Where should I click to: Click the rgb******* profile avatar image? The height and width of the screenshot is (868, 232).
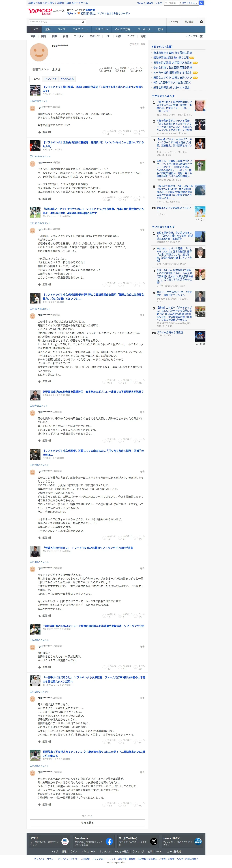pyautogui.click(x=39, y=52)
